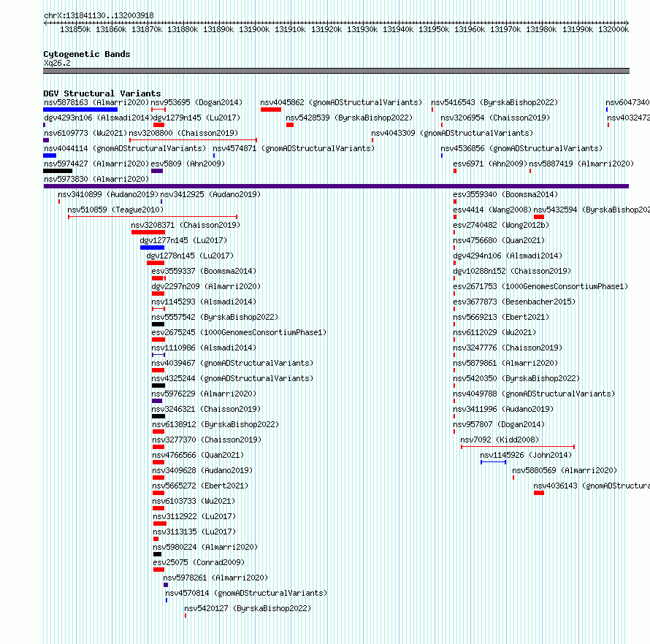Open nsv5416543 (ByrskaBishop2022) label

click(x=494, y=102)
